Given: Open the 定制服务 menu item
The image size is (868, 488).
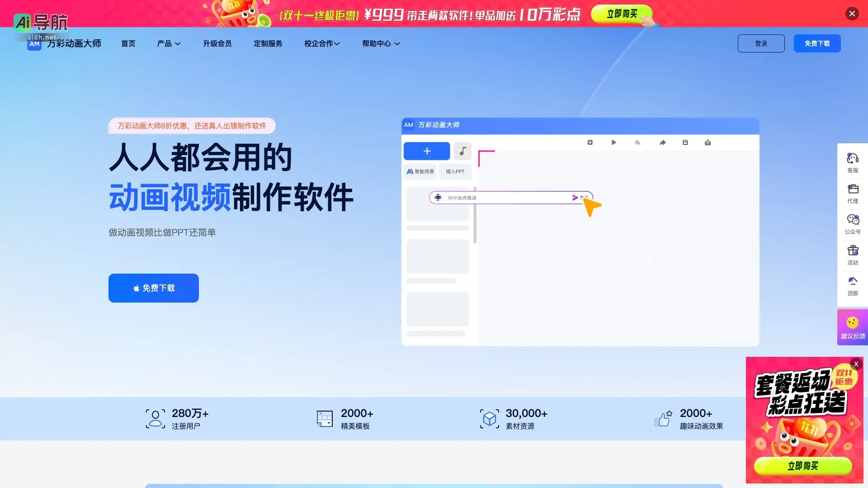Looking at the screenshot, I should 268,43.
